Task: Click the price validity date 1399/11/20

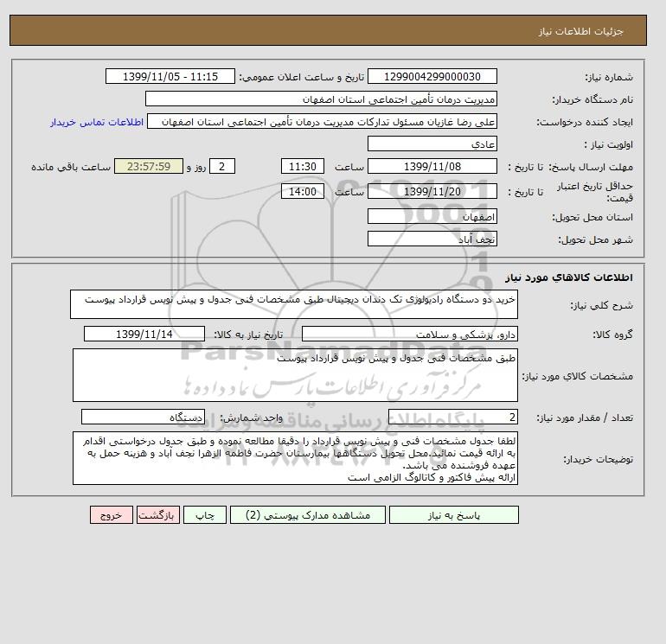Action: coord(432,191)
